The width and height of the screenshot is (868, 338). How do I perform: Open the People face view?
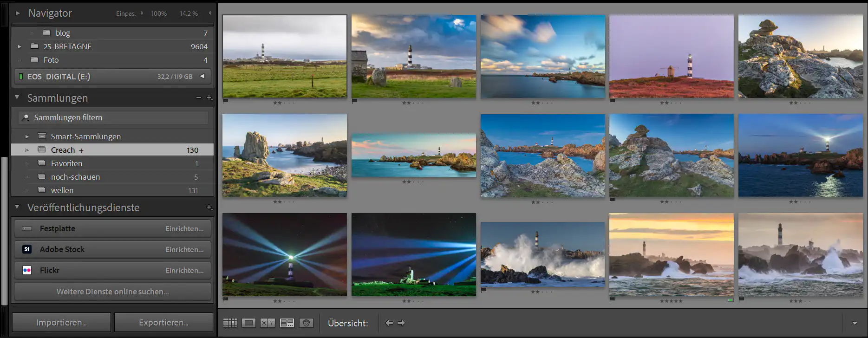coord(306,323)
